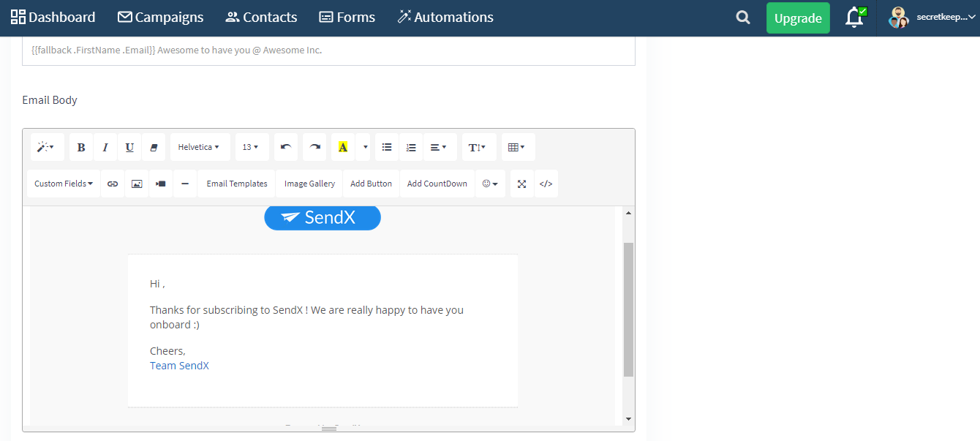
Task: Open the Automations section
Action: (x=445, y=17)
